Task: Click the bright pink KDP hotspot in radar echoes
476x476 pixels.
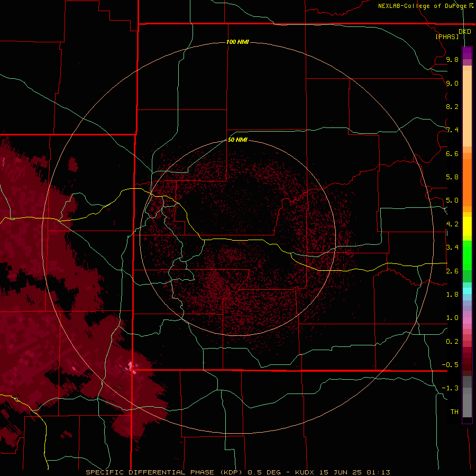Action: 131,367
